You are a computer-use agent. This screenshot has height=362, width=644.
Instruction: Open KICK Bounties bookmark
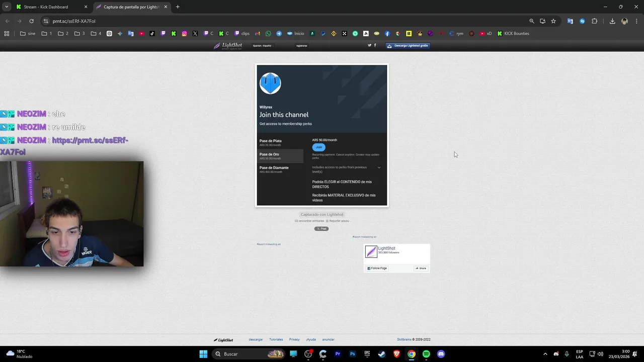tap(513, 34)
